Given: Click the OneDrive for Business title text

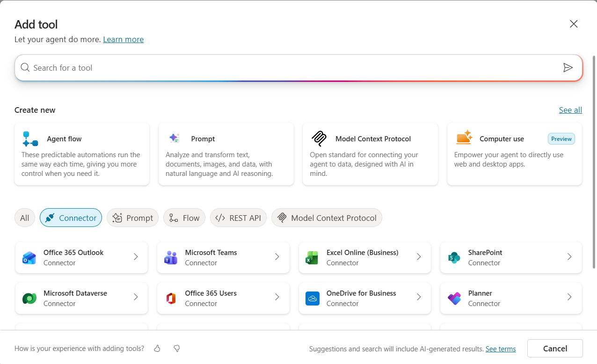Looking at the screenshot, I should 361,293.
